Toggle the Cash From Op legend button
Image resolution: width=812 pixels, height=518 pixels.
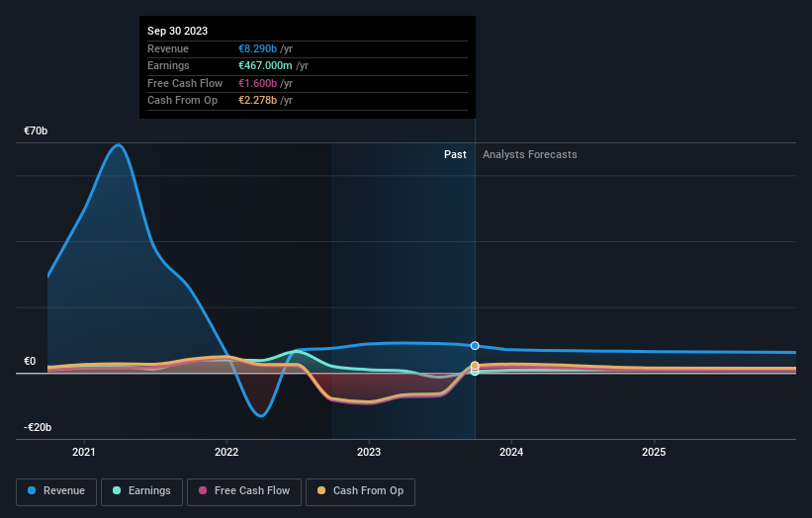pos(360,491)
